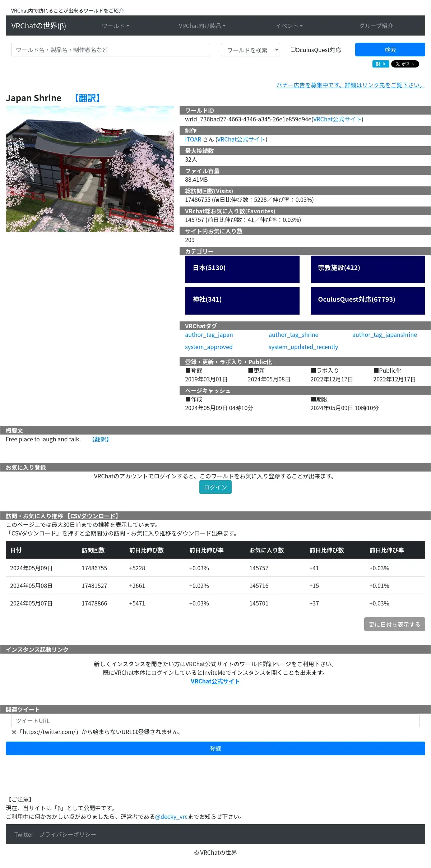Click the world ID wrld_736bad27 text

point(248,119)
